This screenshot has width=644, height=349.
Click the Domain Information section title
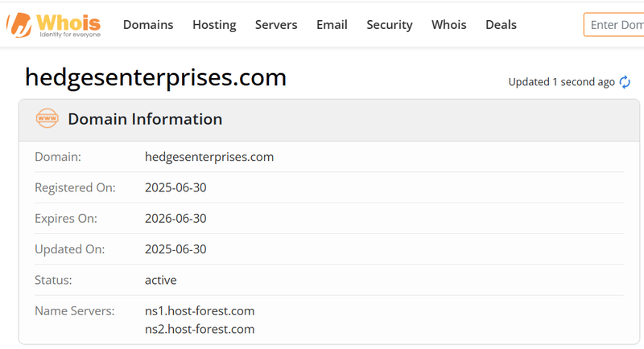pos(145,119)
